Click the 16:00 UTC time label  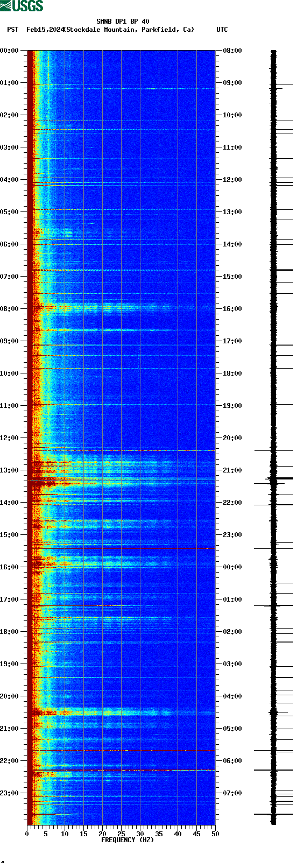point(232,309)
